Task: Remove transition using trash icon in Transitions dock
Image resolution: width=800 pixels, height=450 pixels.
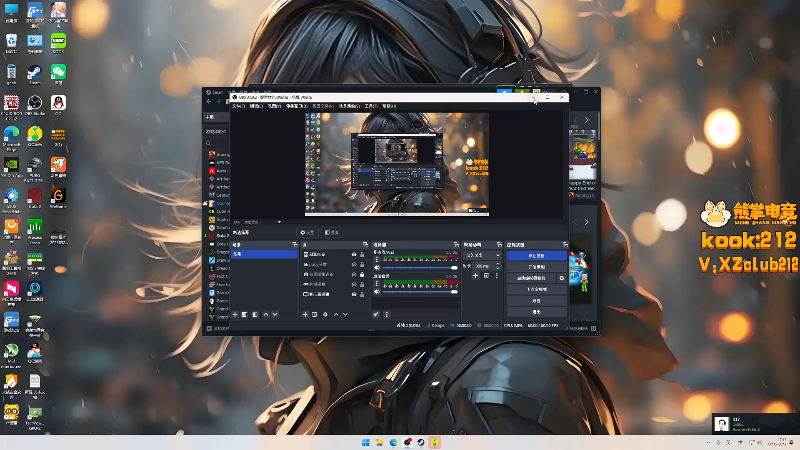Action: tap(486, 276)
